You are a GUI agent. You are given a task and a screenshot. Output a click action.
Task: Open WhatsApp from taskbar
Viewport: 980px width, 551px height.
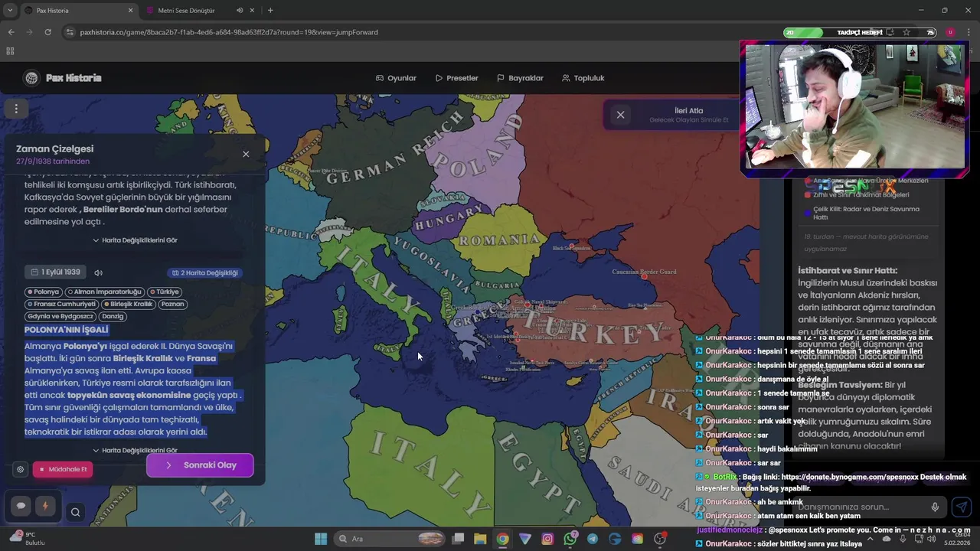point(570,539)
